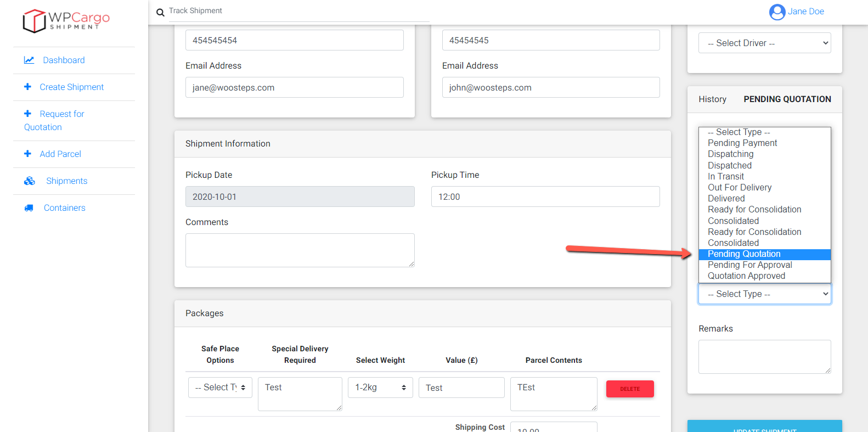Choose the blank Select Type option in list
The width and height of the screenshot is (868, 432).
point(764,132)
